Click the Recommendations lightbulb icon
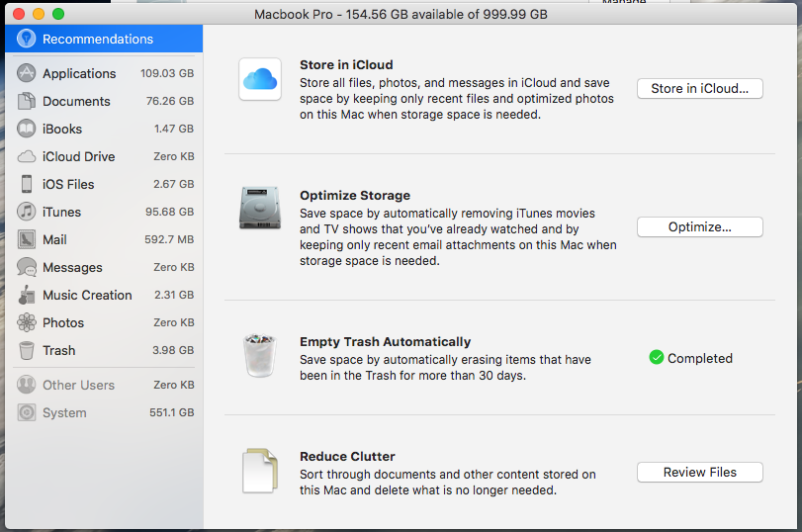The image size is (802, 532). (x=26, y=39)
